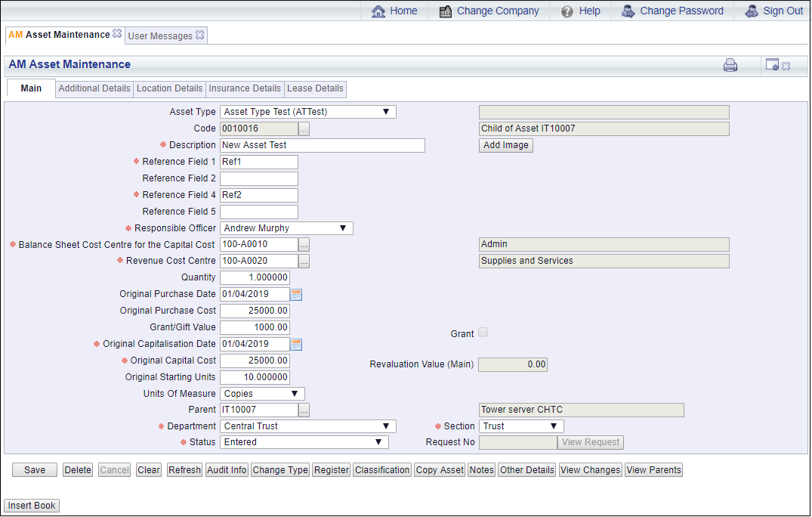Click the Delete button

tap(78, 470)
